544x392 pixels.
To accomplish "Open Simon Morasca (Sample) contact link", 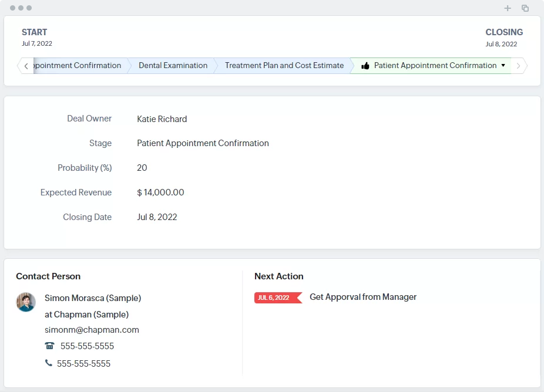I will pyautogui.click(x=93, y=298).
